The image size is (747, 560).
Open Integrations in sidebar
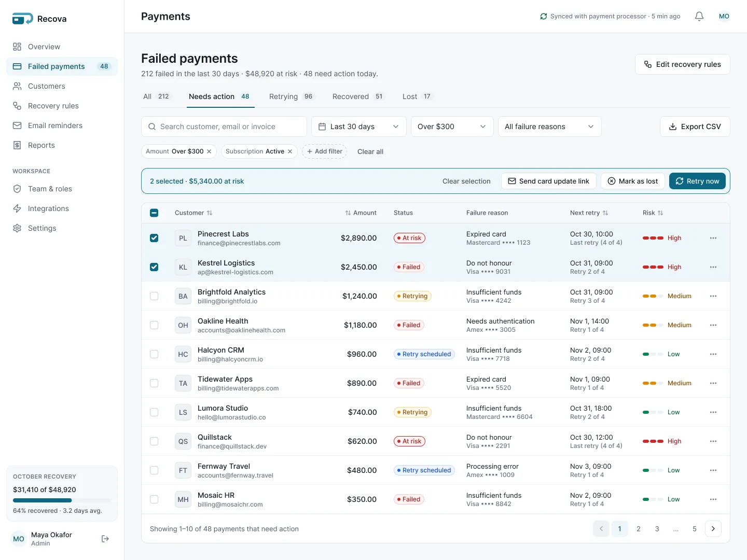point(62,208)
